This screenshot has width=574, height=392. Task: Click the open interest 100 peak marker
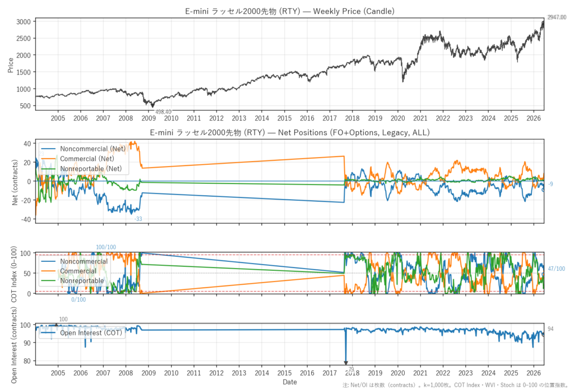click(x=56, y=325)
